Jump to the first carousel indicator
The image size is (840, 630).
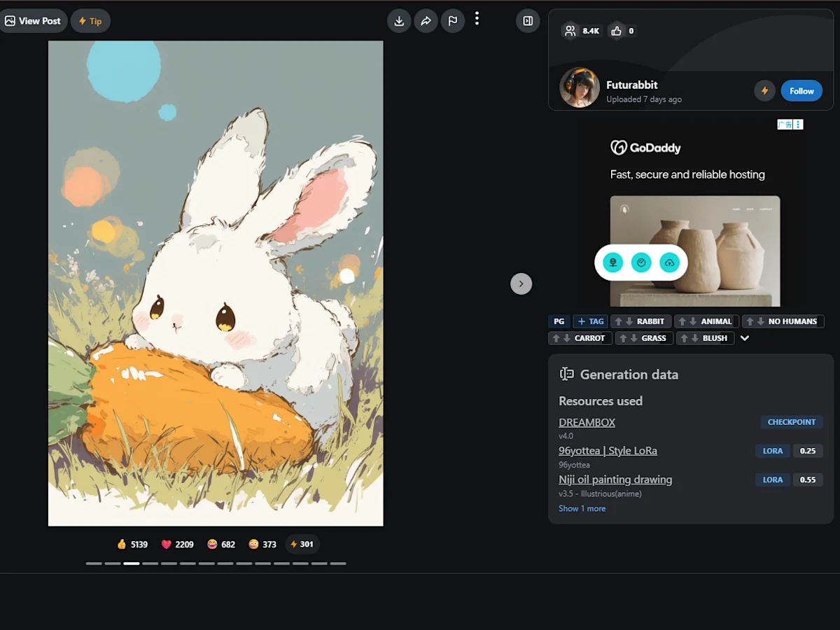94,563
